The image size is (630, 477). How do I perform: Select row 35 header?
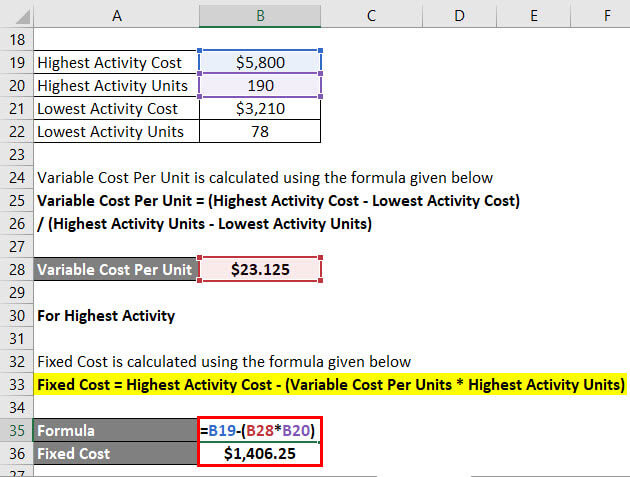17,430
